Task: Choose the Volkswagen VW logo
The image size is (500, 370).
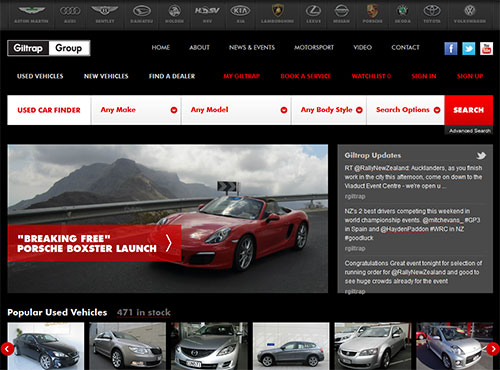Action: 470,14
